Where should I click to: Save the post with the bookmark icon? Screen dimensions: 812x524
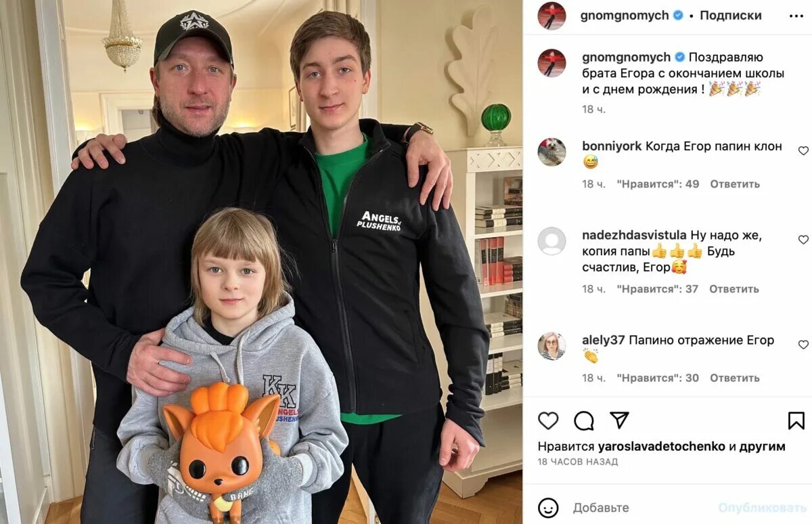pyautogui.click(x=796, y=420)
